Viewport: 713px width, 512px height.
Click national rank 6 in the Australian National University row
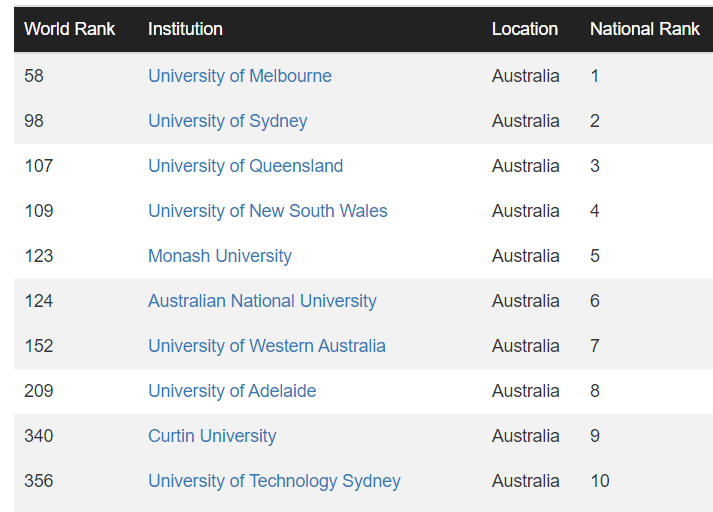click(595, 301)
